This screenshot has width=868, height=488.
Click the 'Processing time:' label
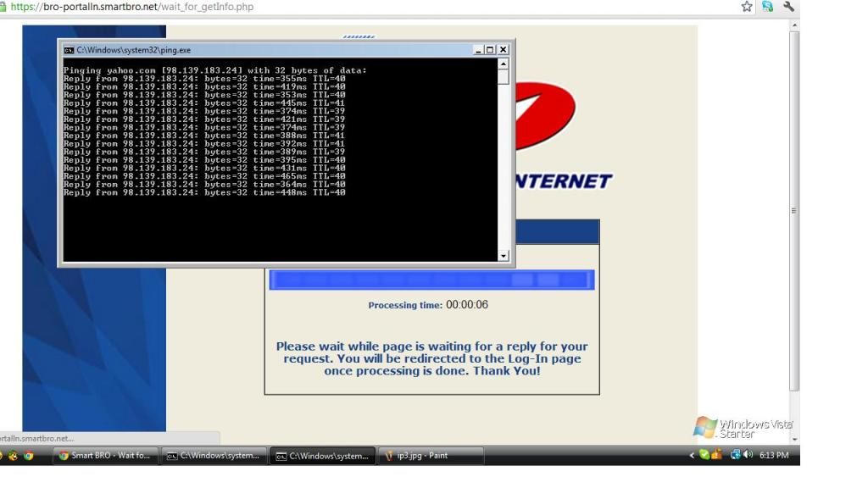click(x=405, y=305)
